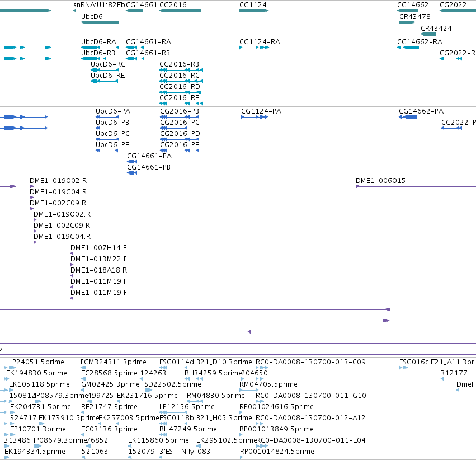476x460 pixels.
Task: Click the GM02425.3prime EST label
Action: (111, 384)
